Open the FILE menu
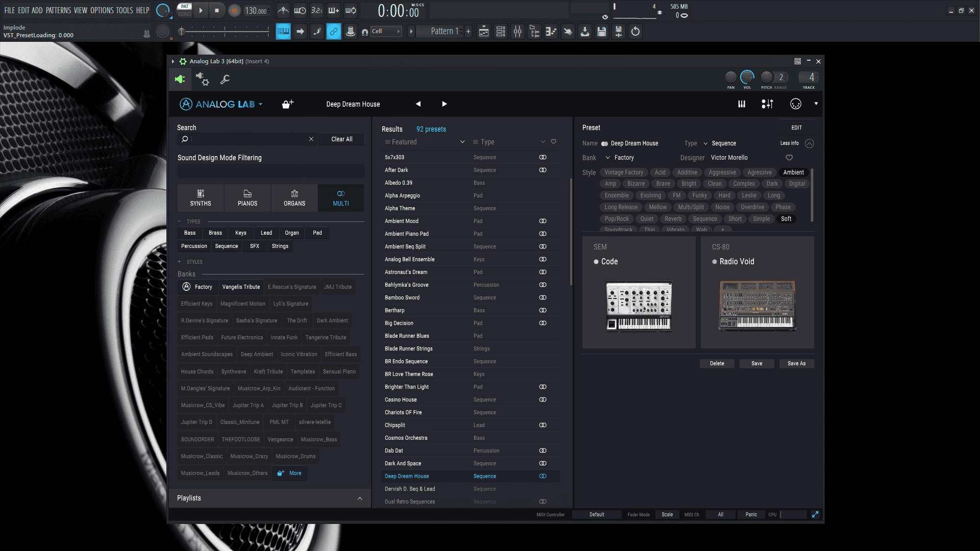Screen dimensions: 980x551 [10, 10]
